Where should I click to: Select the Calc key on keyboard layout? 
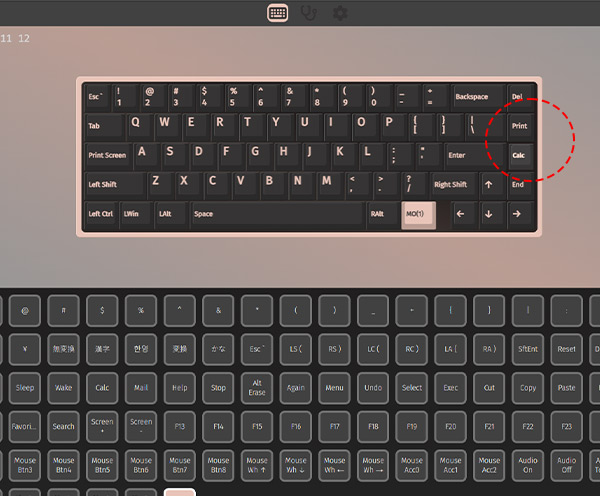(520, 155)
